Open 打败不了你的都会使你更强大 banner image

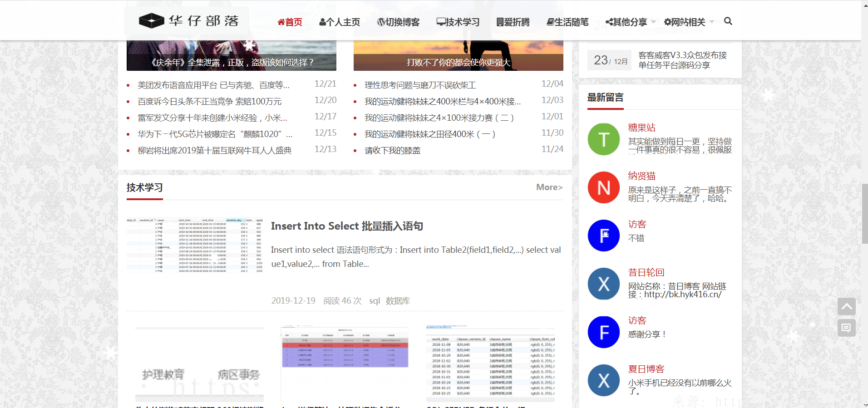(459, 55)
